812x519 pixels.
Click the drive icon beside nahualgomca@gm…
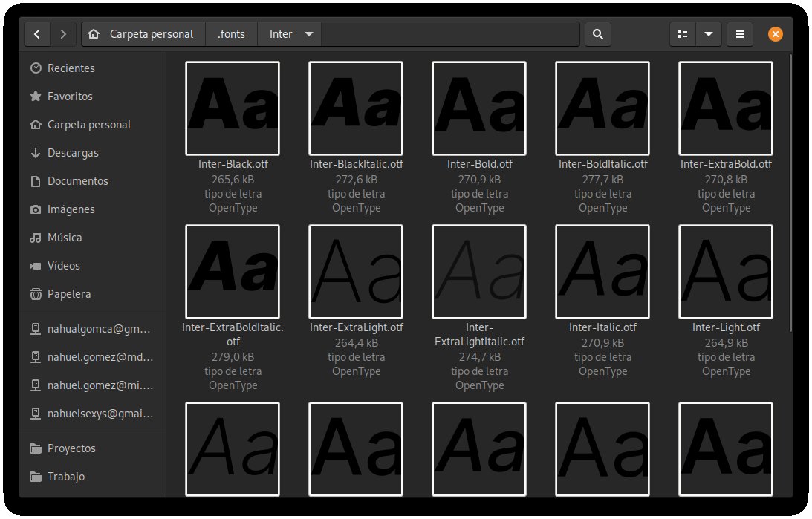(x=36, y=329)
